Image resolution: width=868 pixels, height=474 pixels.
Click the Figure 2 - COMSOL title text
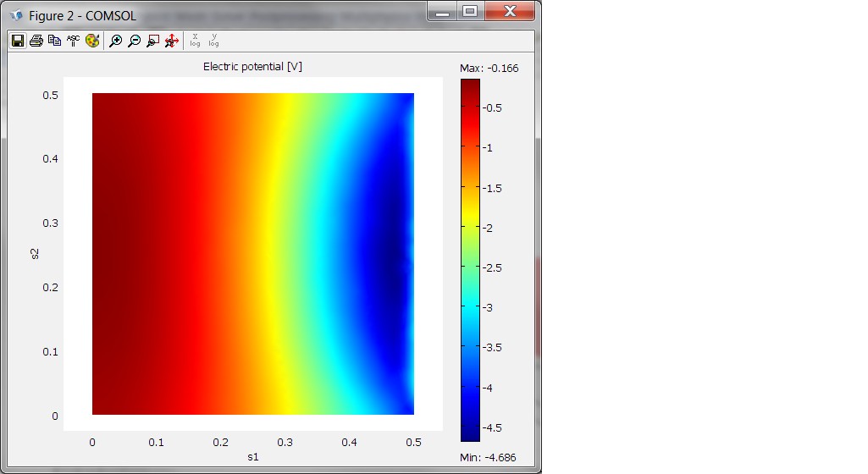[x=82, y=15]
